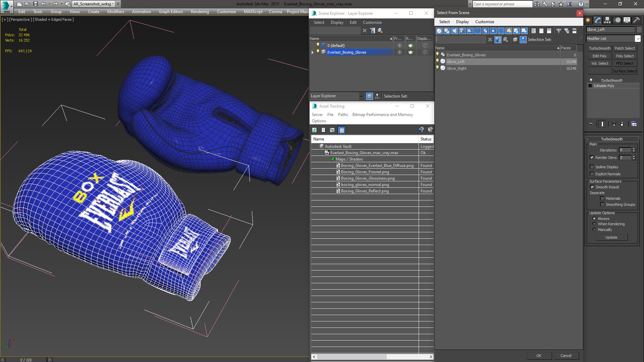Open the Utilities command panel hammer icon

636,20
